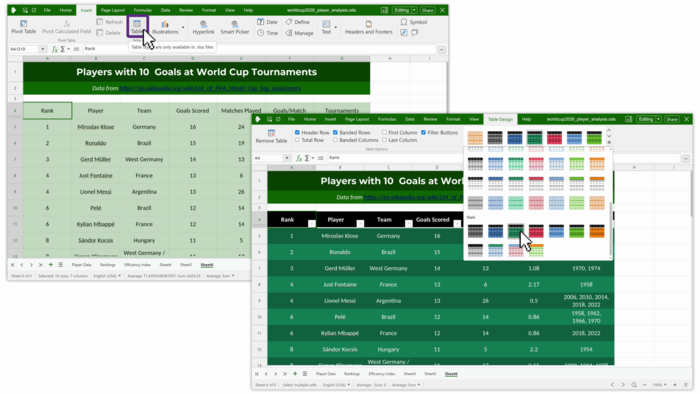This screenshot has width=700, height=394.
Task: Enable Banded Columns checkbox
Action: (x=335, y=140)
